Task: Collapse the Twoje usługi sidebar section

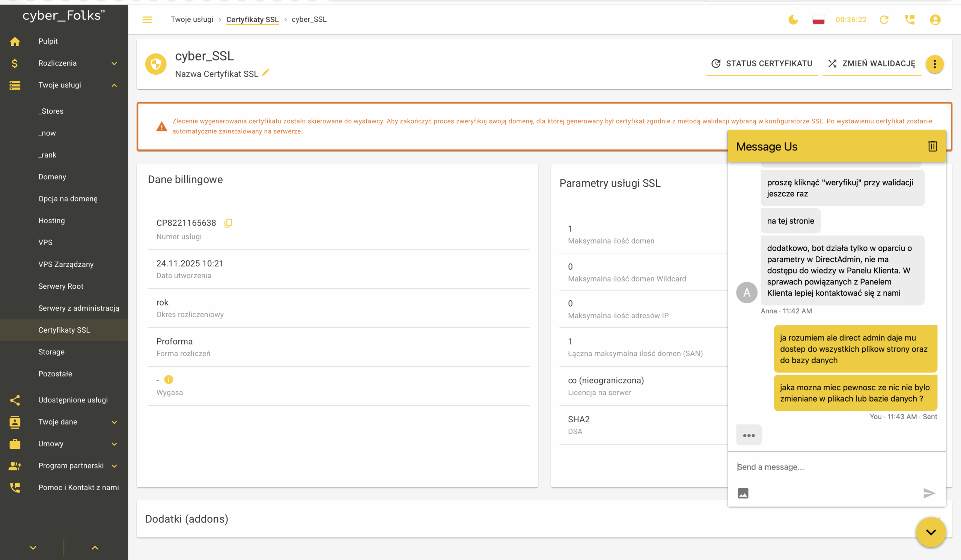Action: click(114, 86)
